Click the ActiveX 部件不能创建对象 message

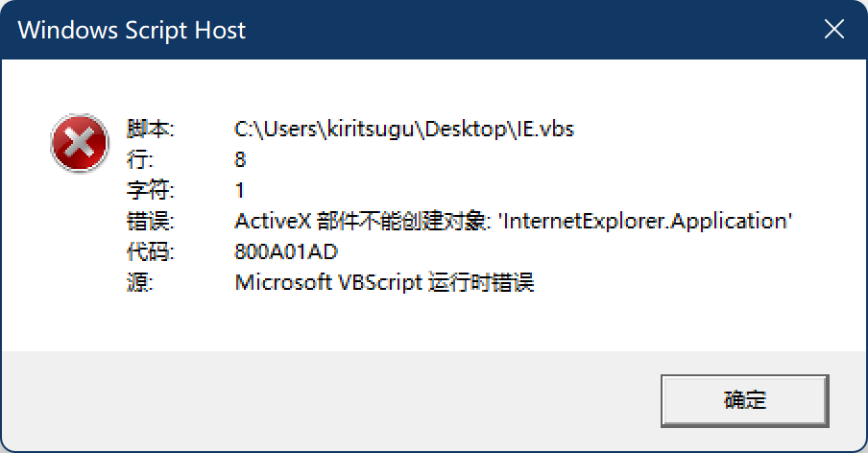(361, 221)
